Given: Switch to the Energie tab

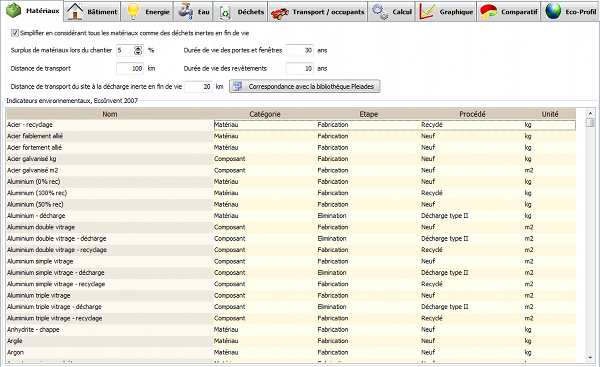Looking at the screenshot, I should 147,11.
